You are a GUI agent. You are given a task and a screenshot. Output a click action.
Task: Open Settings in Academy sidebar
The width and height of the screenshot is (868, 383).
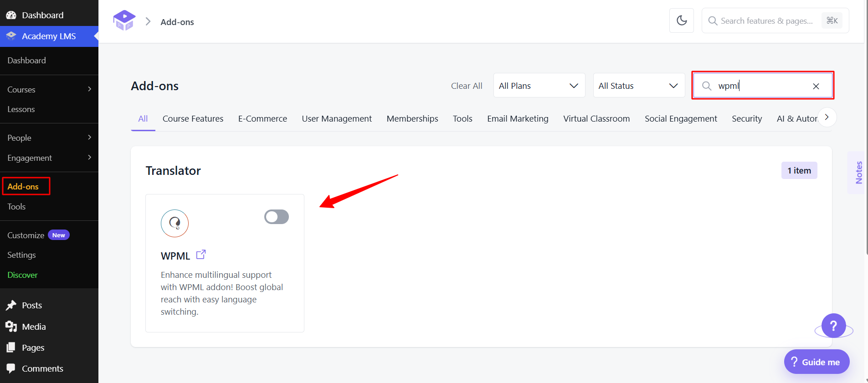(21, 255)
